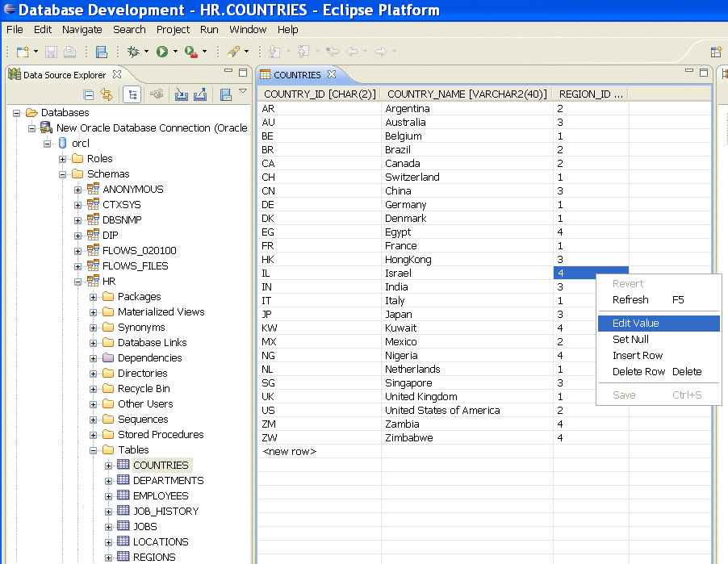Click the Open Perspective icon
This screenshot has height=564, width=728.
click(x=716, y=52)
